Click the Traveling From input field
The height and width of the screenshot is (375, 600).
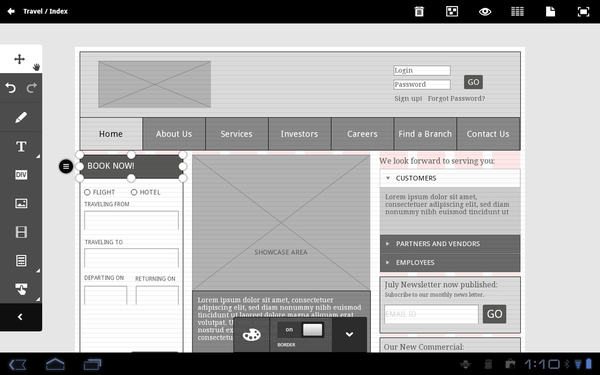(x=131, y=220)
